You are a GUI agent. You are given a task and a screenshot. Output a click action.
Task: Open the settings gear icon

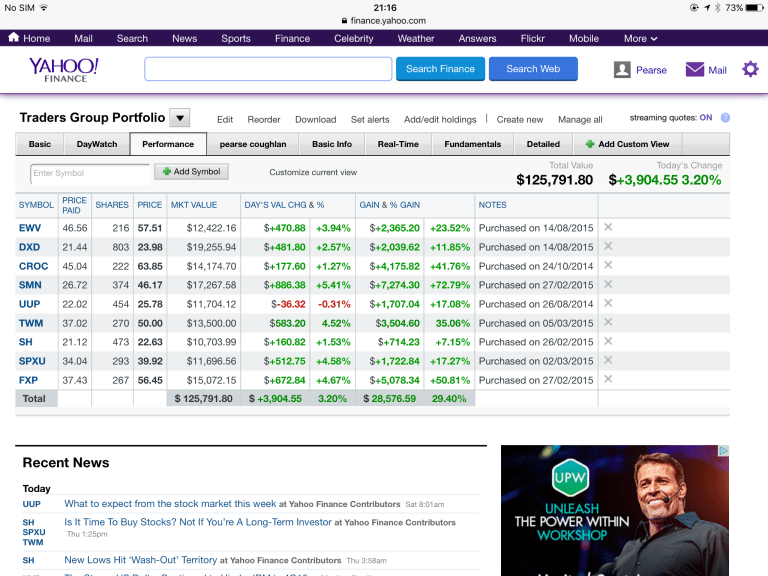tap(750, 69)
